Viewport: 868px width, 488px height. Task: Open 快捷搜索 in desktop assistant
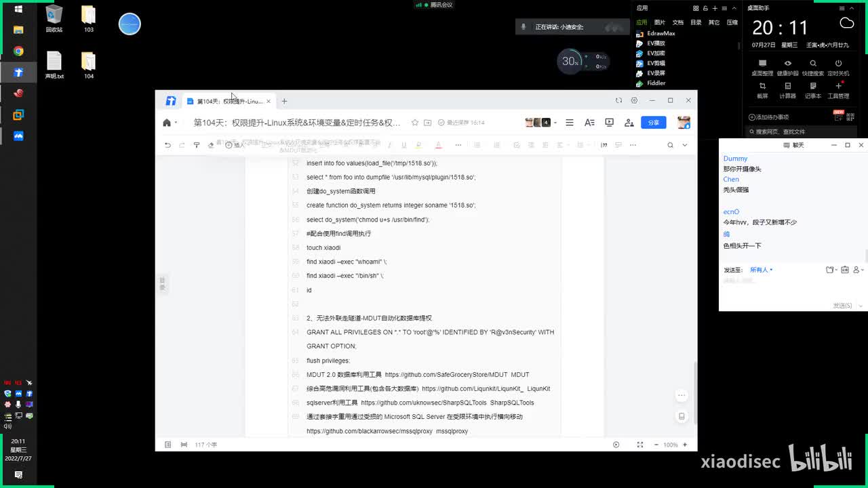tap(813, 67)
